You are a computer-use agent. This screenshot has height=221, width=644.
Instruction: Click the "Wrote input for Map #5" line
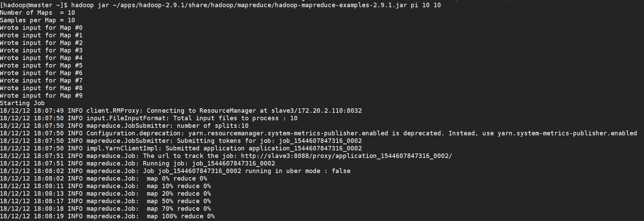click(x=41, y=65)
